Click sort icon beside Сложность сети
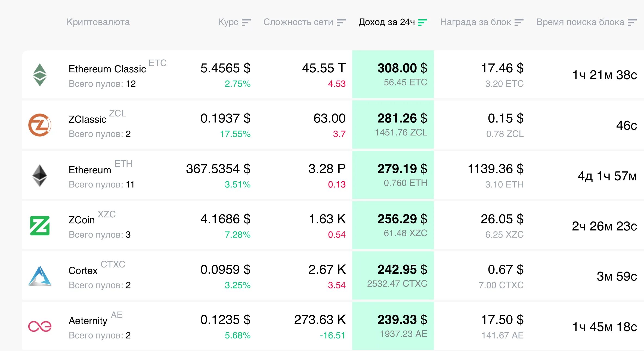This screenshot has height=351, width=644. tap(341, 23)
